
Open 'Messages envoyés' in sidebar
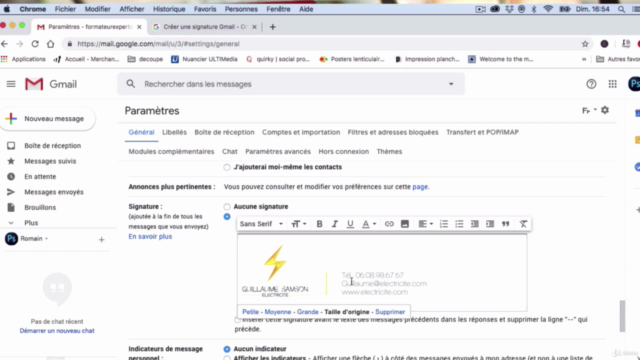click(x=54, y=192)
